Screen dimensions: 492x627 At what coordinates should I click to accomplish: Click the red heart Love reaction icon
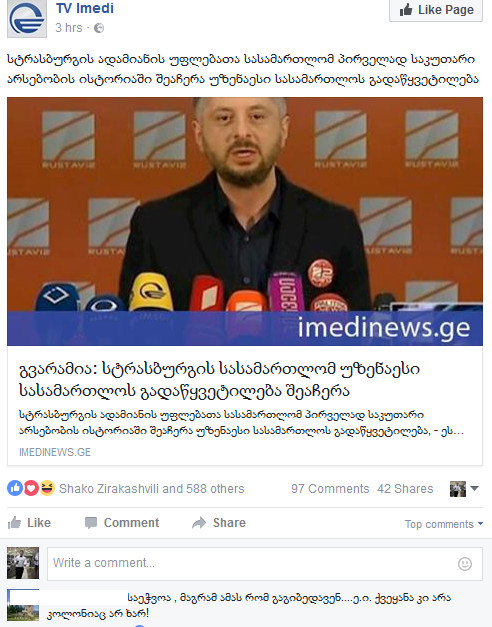click(31, 488)
